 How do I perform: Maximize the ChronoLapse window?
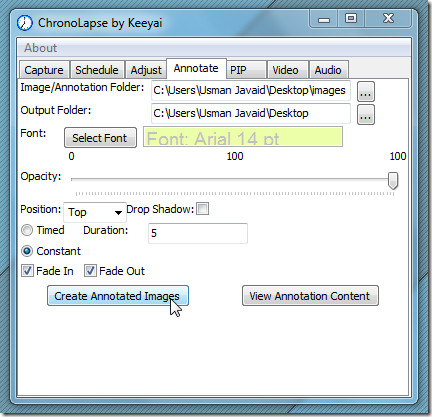tap(351, 18)
